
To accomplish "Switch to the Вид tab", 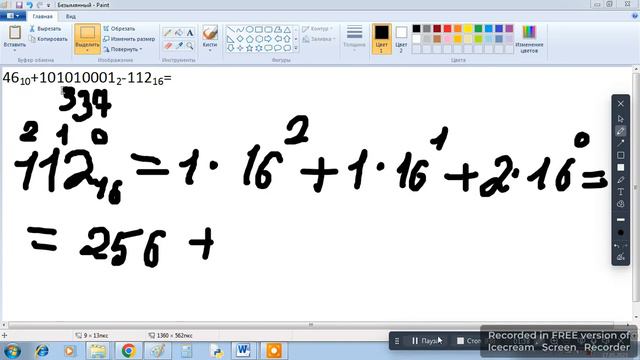I will 71,16.
